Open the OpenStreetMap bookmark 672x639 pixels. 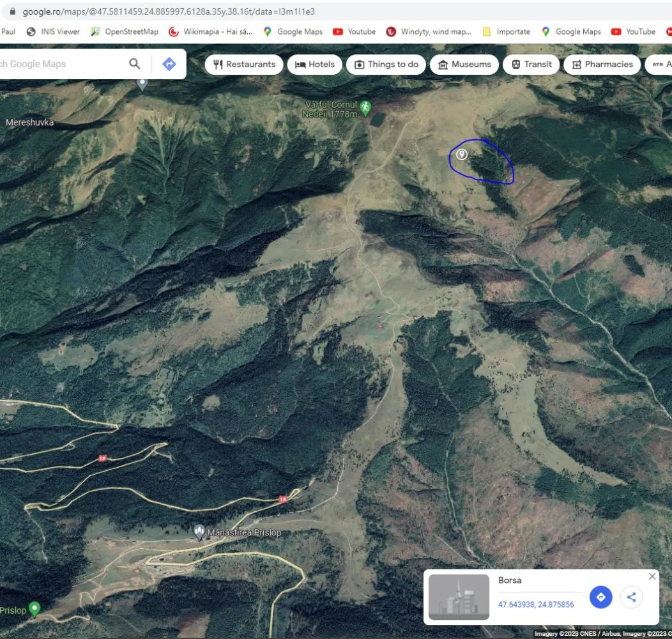[125, 31]
